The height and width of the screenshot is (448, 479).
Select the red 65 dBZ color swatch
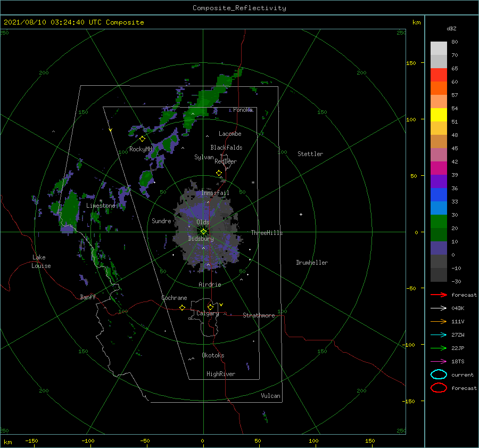439,75
